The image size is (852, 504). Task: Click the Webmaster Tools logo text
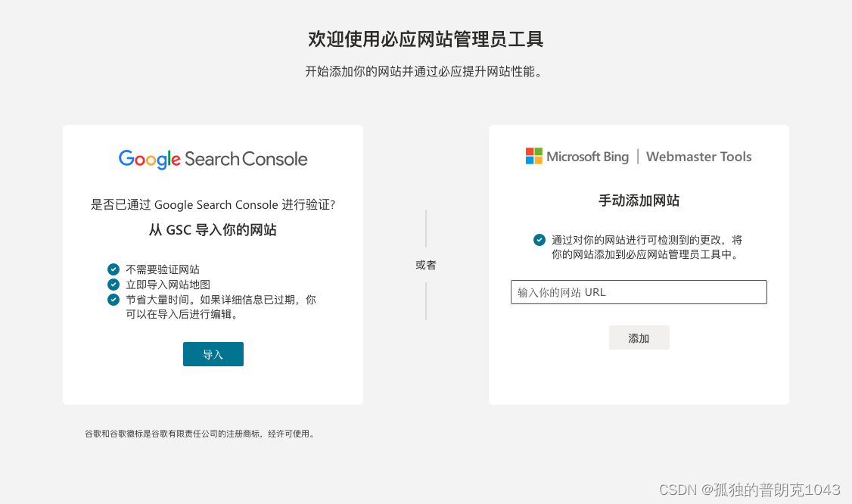click(x=698, y=157)
